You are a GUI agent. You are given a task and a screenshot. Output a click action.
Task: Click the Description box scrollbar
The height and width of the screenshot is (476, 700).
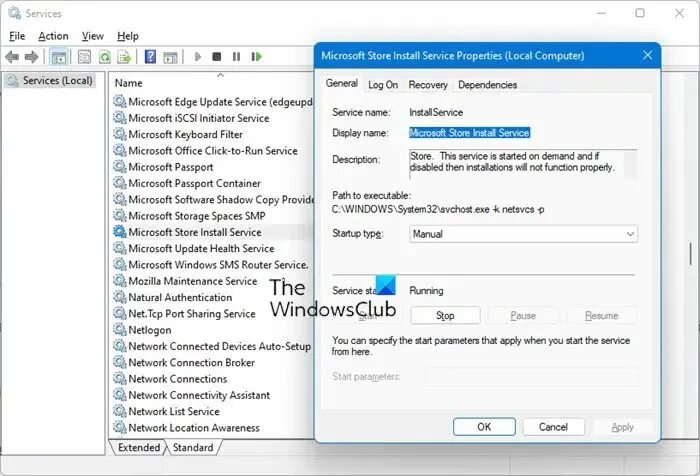click(630, 163)
